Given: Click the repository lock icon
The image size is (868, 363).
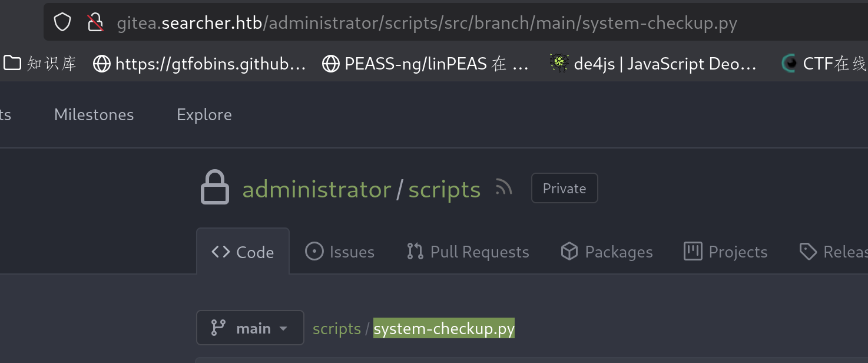Looking at the screenshot, I should pyautogui.click(x=214, y=188).
